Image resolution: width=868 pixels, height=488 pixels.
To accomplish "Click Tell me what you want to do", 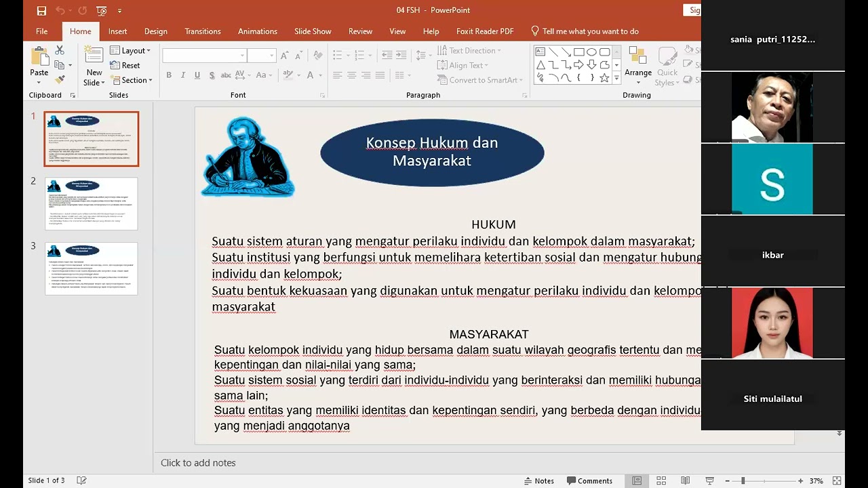I will tap(585, 31).
